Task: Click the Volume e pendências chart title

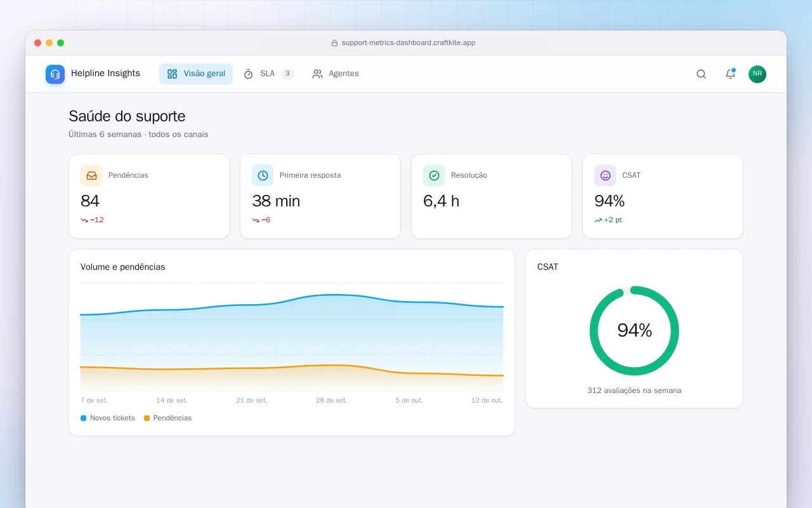Action: pyautogui.click(x=122, y=267)
